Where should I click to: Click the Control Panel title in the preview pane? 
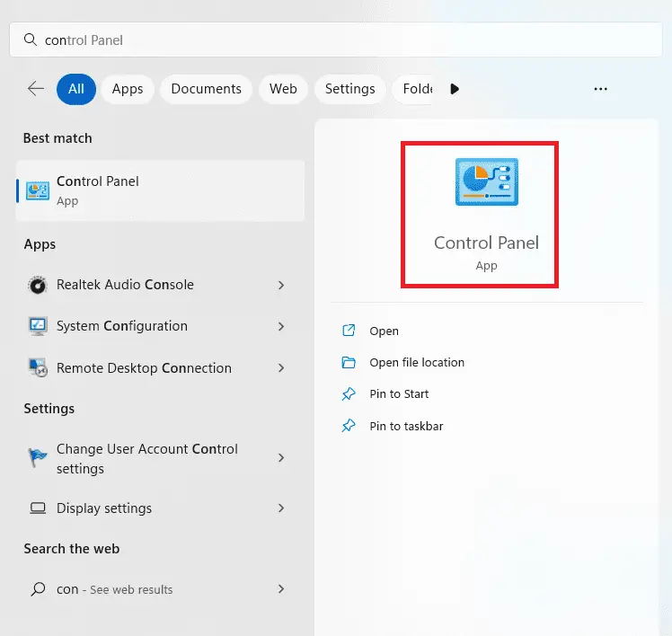pos(486,243)
